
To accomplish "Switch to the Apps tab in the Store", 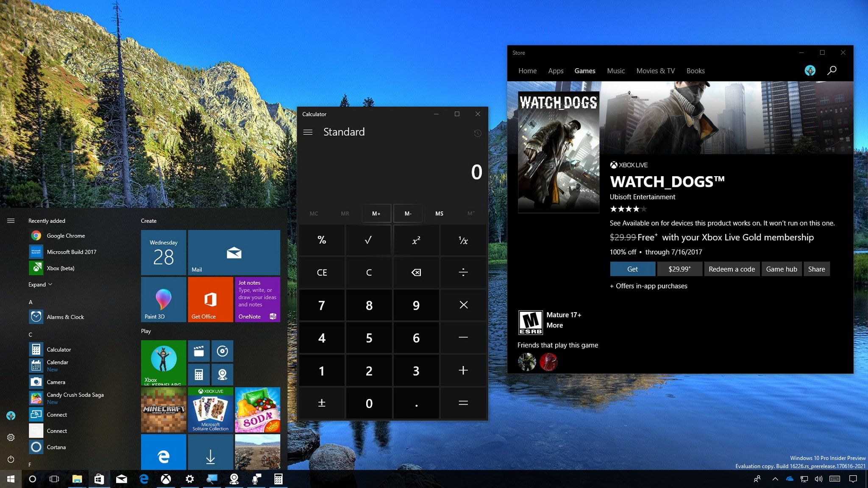I will click(556, 71).
